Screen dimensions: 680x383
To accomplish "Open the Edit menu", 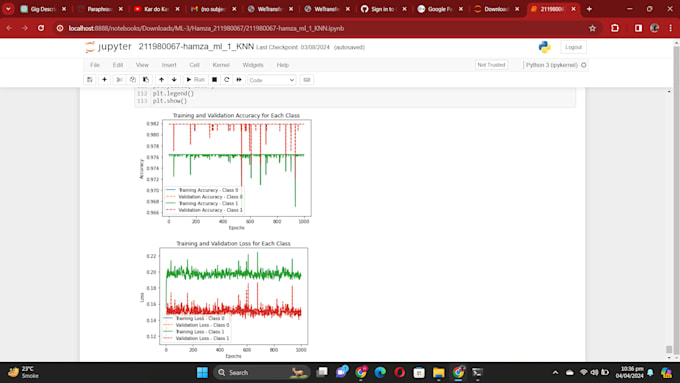I will point(118,65).
